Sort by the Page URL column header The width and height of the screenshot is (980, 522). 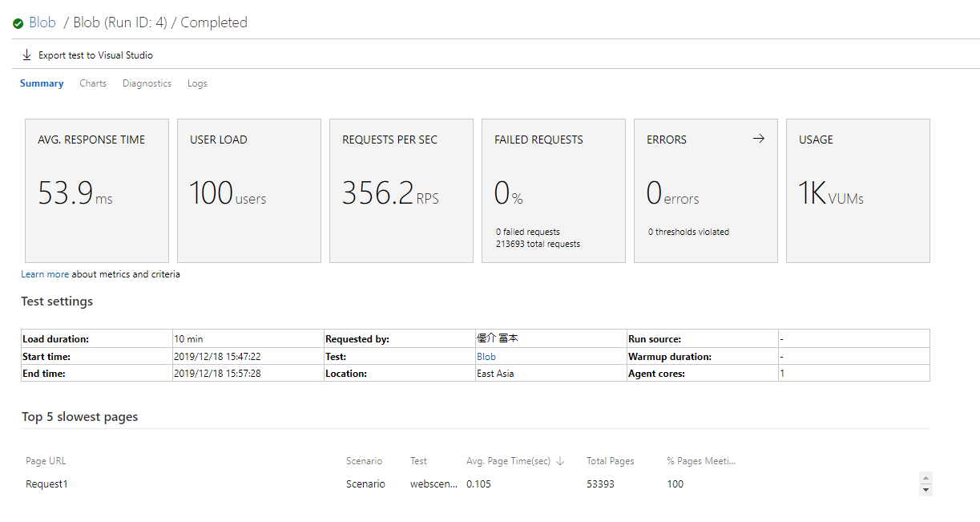pyautogui.click(x=46, y=461)
